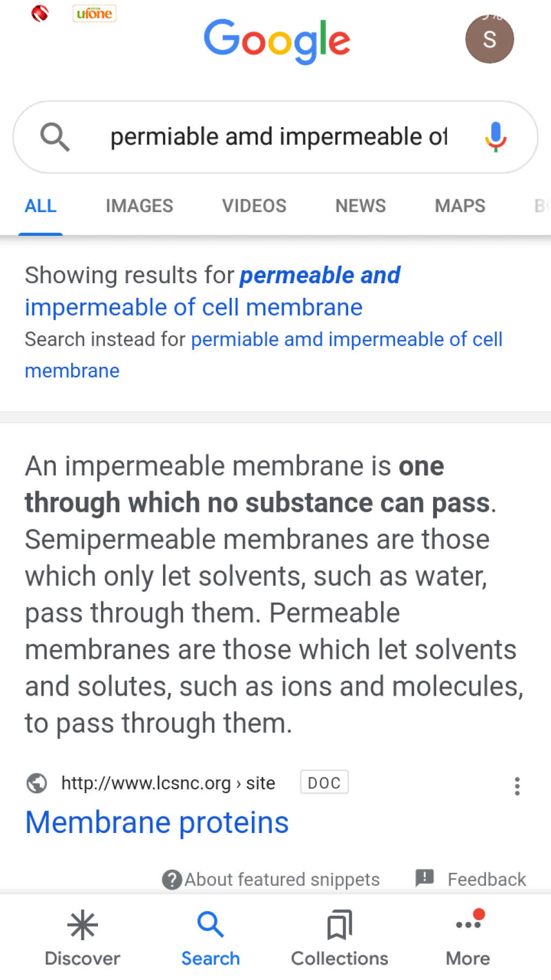Tap the microphone voice search icon
The width and height of the screenshot is (551, 980).
pos(496,137)
